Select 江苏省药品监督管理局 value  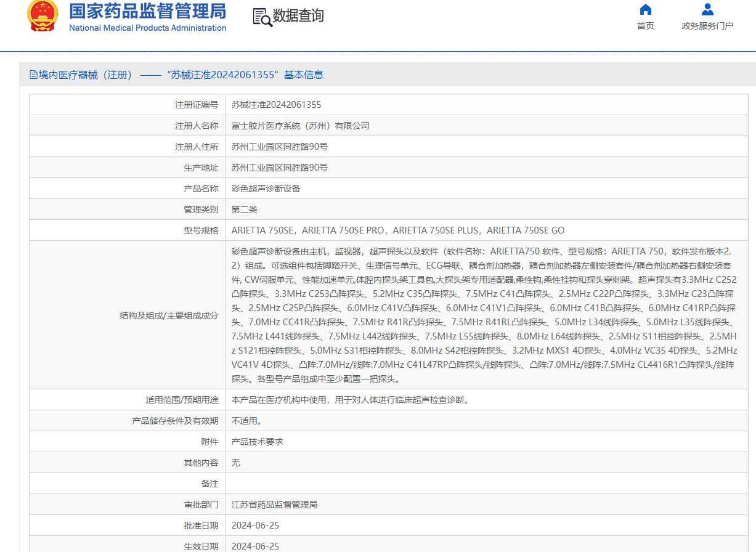coord(274,505)
